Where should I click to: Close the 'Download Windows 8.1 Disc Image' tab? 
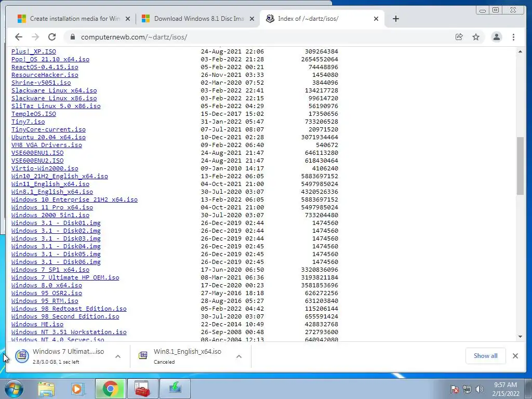pyautogui.click(x=252, y=19)
